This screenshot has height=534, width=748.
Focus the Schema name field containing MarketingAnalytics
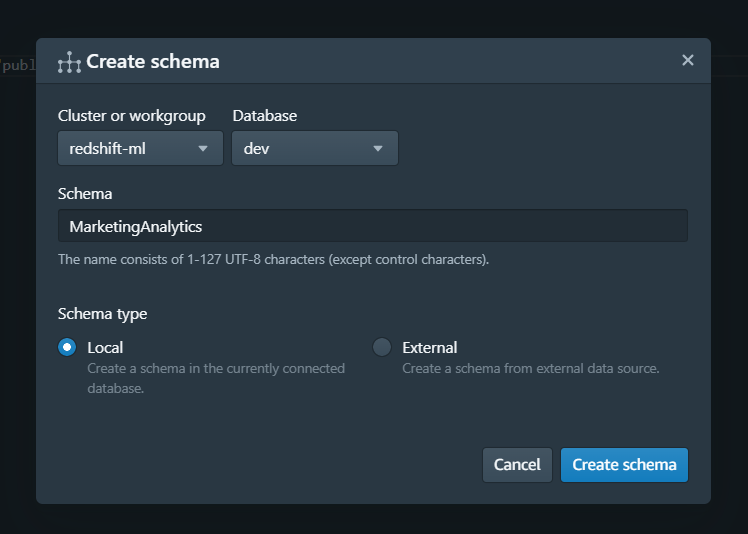[x=372, y=226]
